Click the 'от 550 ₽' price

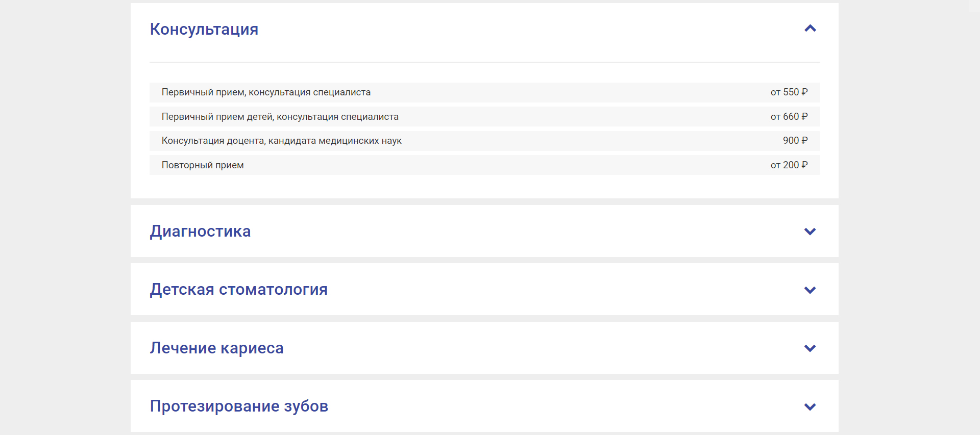789,92
